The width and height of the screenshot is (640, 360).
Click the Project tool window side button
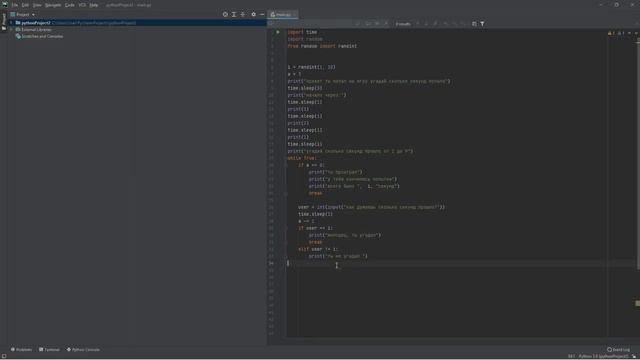tap(4, 21)
